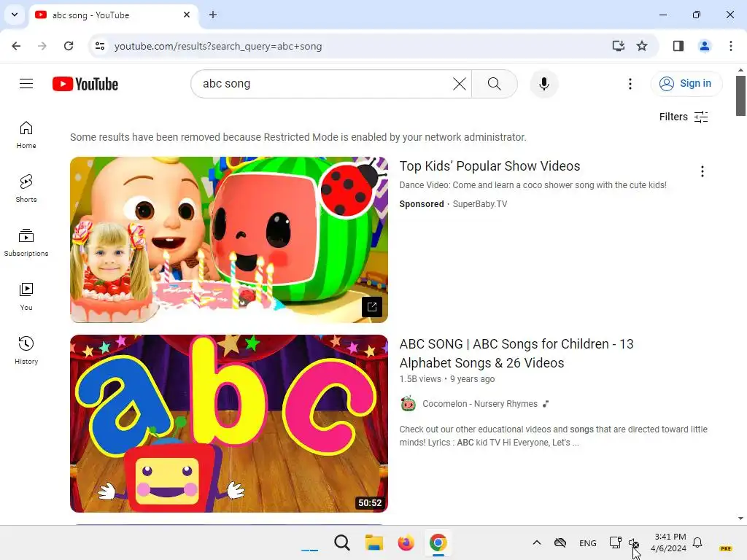Clear the search query with the X
The height and width of the screenshot is (560, 747).
click(x=460, y=84)
